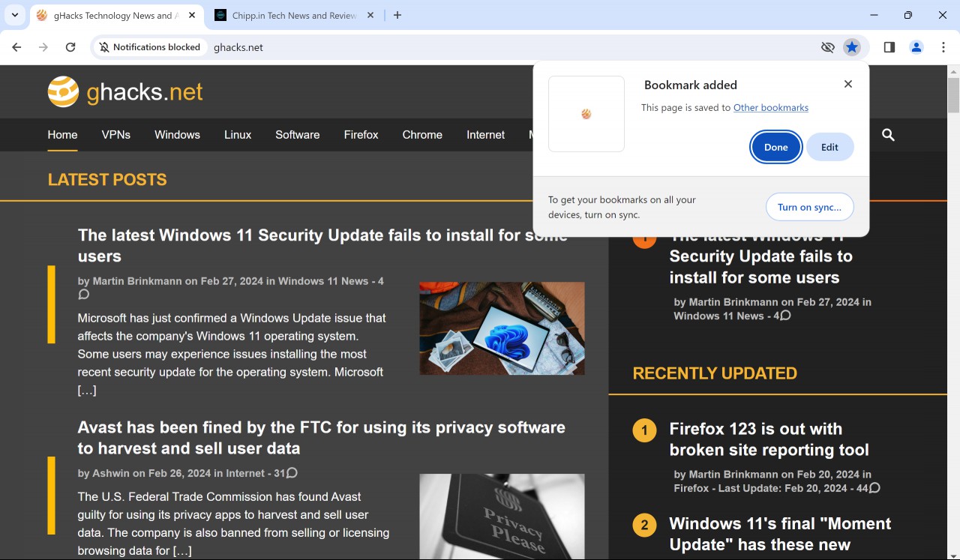The image size is (960, 560).
Task: Click the ghacks.net address bar text
Action: point(238,47)
